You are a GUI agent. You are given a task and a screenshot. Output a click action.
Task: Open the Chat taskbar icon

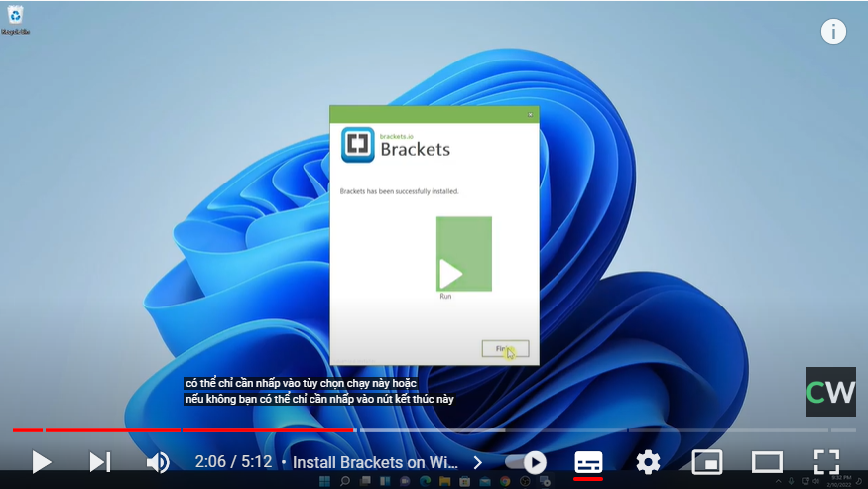(x=405, y=481)
